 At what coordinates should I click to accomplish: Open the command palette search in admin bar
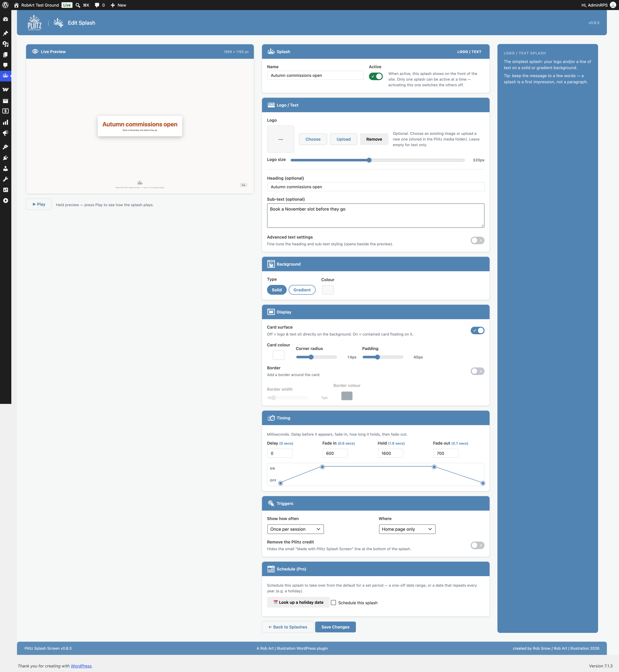(82, 5)
